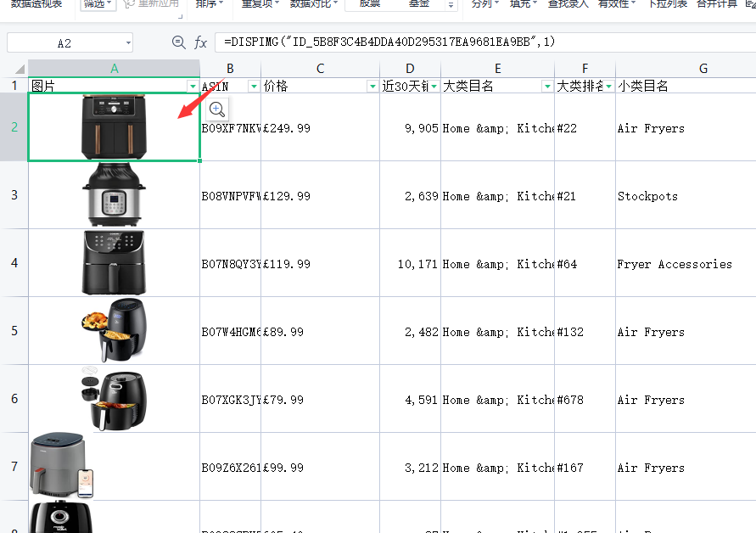The height and width of the screenshot is (533, 756).
Task: Select the 基金 fund data type
Action: point(419,4)
